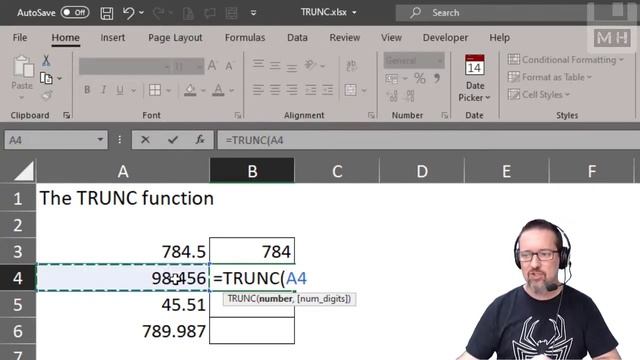The height and width of the screenshot is (360, 640).
Task: Click the Orientation icon
Action: point(310,65)
